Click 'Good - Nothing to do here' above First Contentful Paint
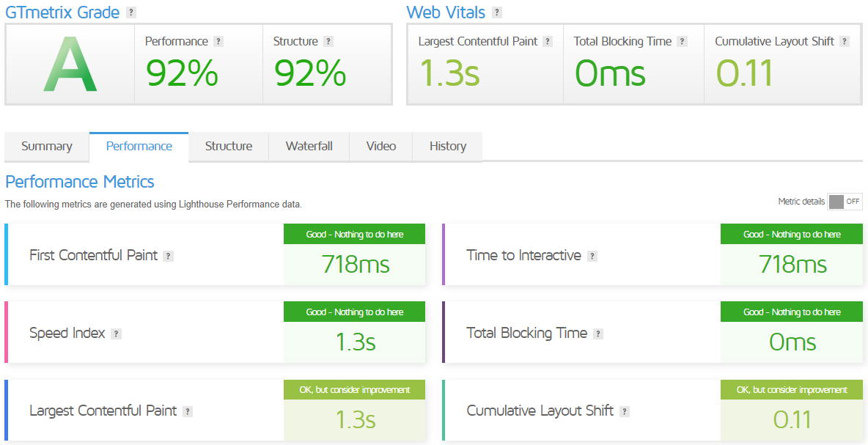Image resolution: width=868 pixels, height=445 pixels. tap(354, 234)
